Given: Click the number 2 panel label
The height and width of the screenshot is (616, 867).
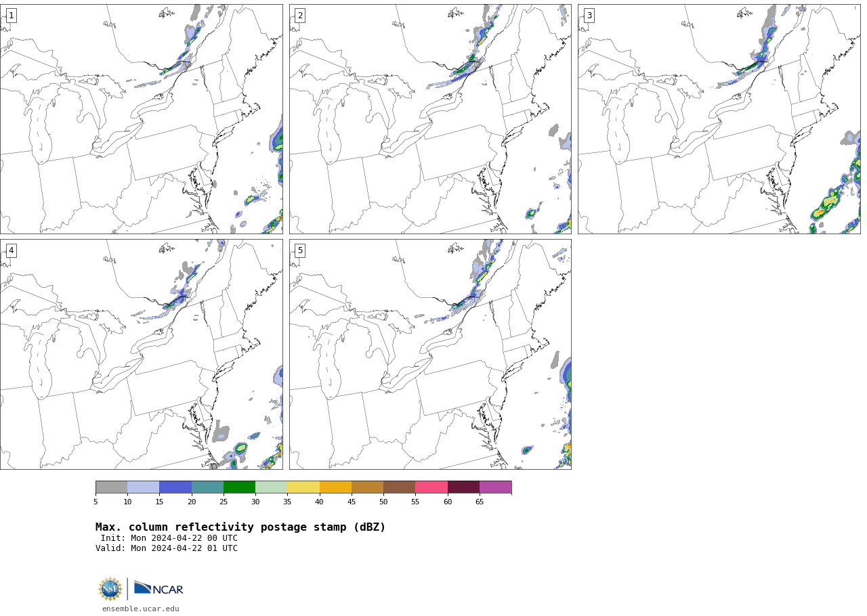Looking at the screenshot, I should 300,16.
